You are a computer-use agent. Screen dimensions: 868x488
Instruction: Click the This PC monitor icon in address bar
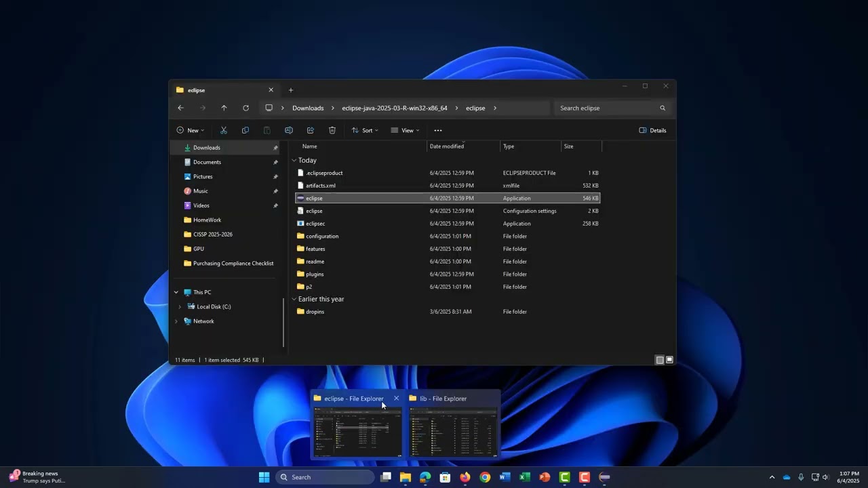tap(269, 108)
